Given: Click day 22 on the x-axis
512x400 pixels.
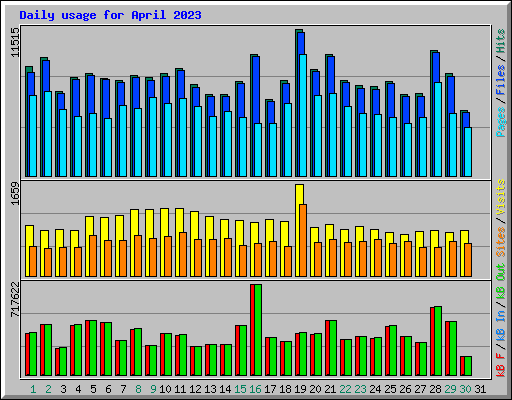Looking at the screenshot, I should click(345, 389).
